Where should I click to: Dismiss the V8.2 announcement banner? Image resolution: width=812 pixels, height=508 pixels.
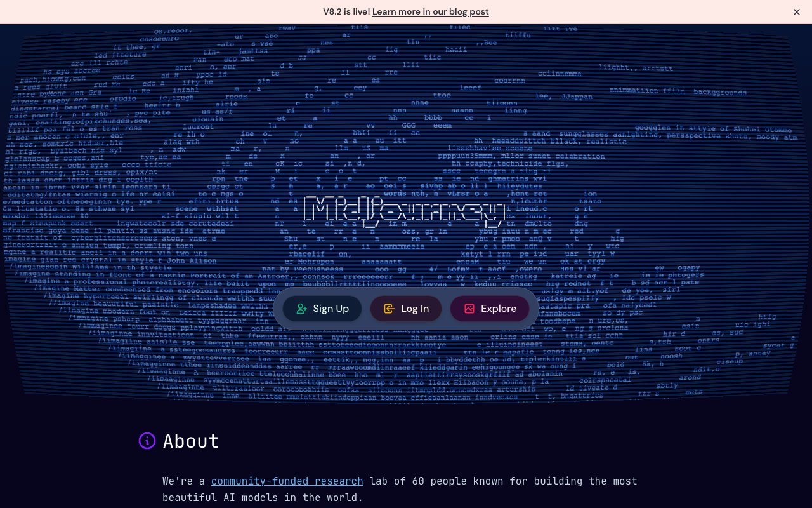point(797,12)
